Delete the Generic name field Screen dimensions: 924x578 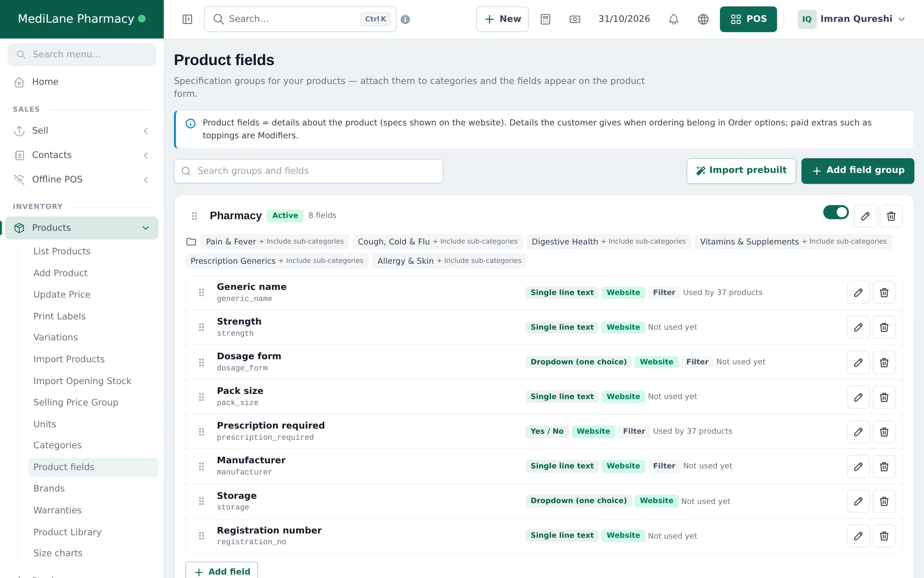[x=884, y=292]
